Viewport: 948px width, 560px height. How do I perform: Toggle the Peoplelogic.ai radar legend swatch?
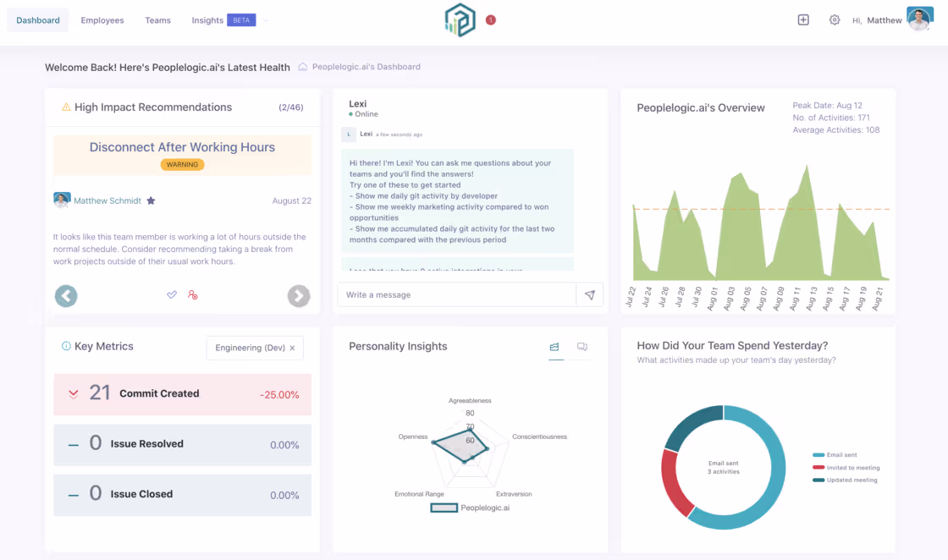click(444, 508)
